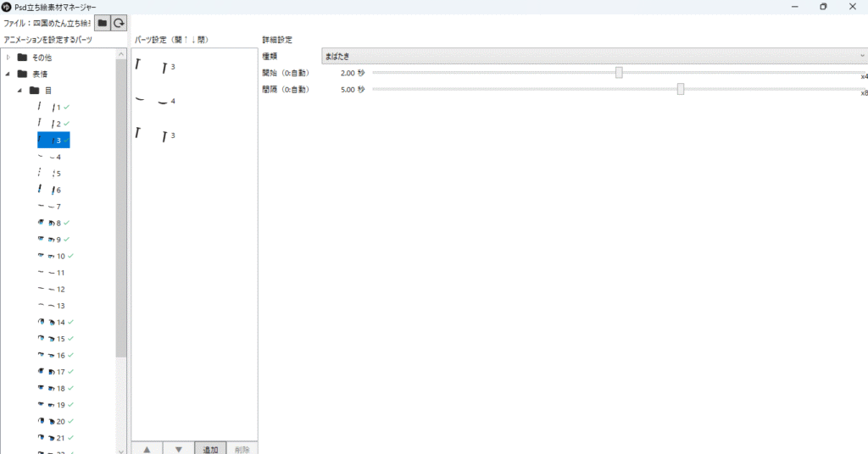Select part 4 in the parts settings list
Viewport: 868px width, 454px height.
(155, 101)
